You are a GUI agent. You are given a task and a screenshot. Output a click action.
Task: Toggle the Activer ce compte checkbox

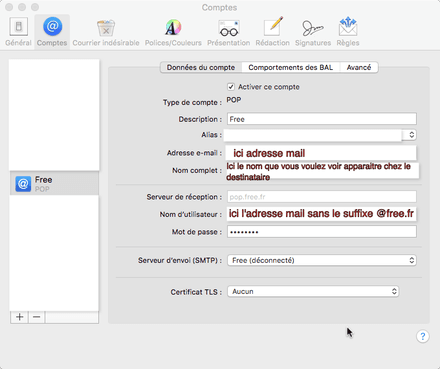[231, 87]
